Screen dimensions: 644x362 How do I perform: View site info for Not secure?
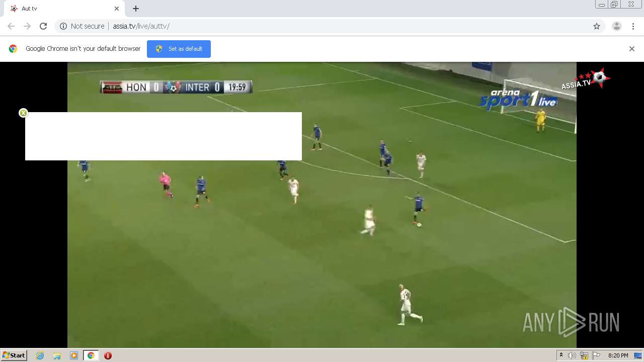tap(82, 26)
